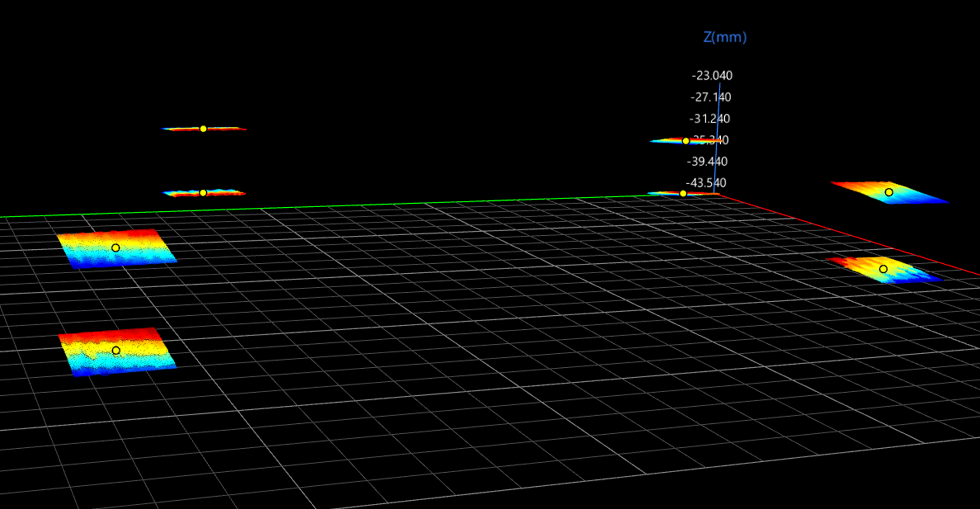Select center point of bottom-left large rainbow patch
980x509 pixels.
pyautogui.click(x=116, y=350)
